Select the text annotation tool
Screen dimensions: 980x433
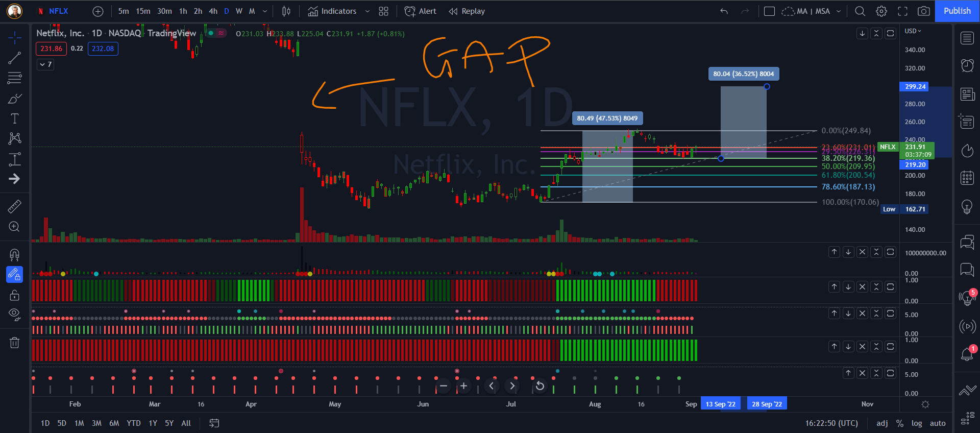(x=14, y=118)
